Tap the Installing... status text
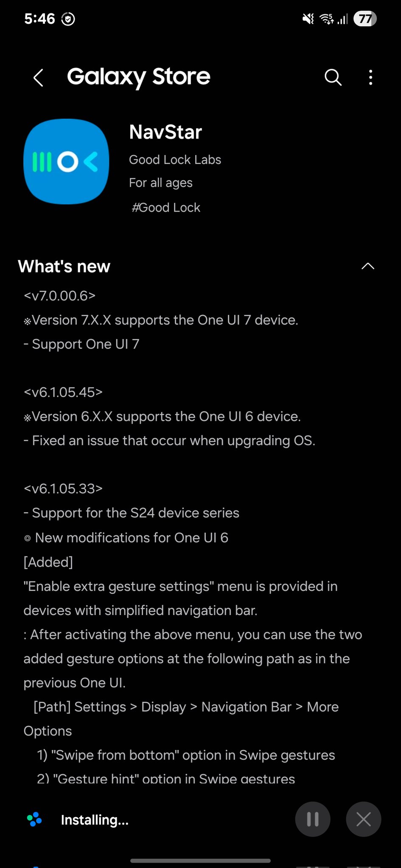The height and width of the screenshot is (868, 401). point(95,820)
